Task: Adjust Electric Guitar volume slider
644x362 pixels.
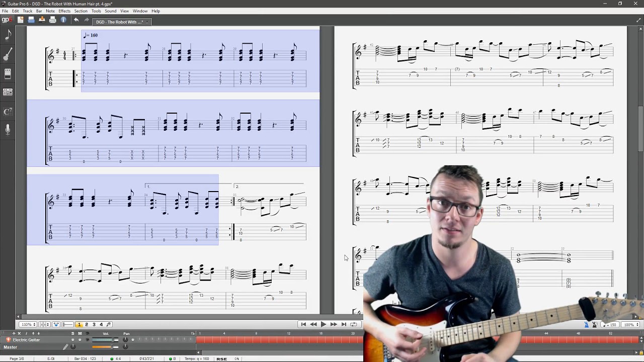Action: (106, 340)
